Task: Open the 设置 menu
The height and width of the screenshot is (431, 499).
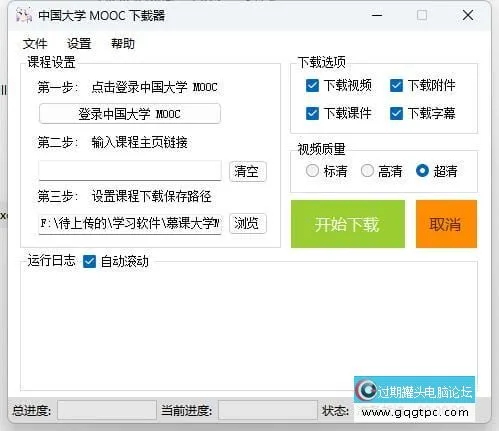Action: [x=79, y=44]
